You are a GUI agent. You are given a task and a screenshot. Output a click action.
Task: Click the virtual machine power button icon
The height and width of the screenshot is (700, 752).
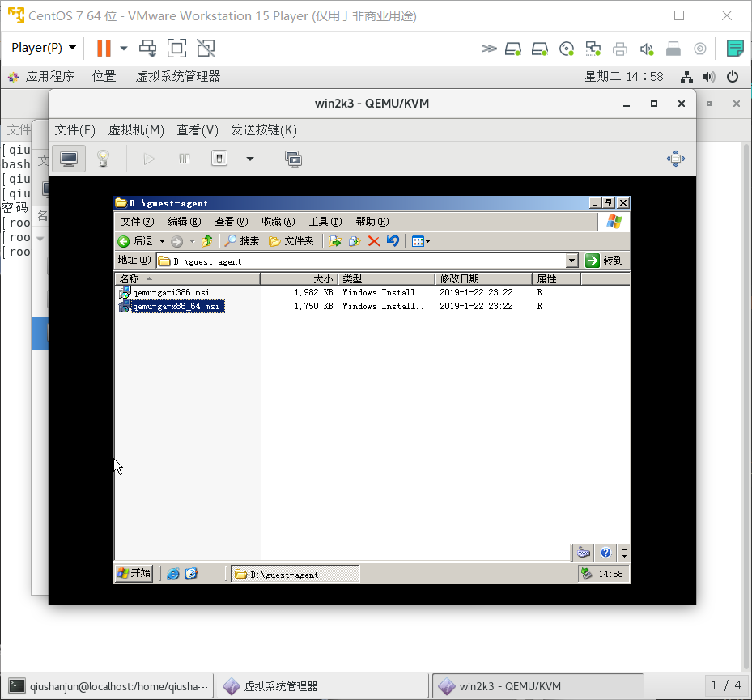219,159
